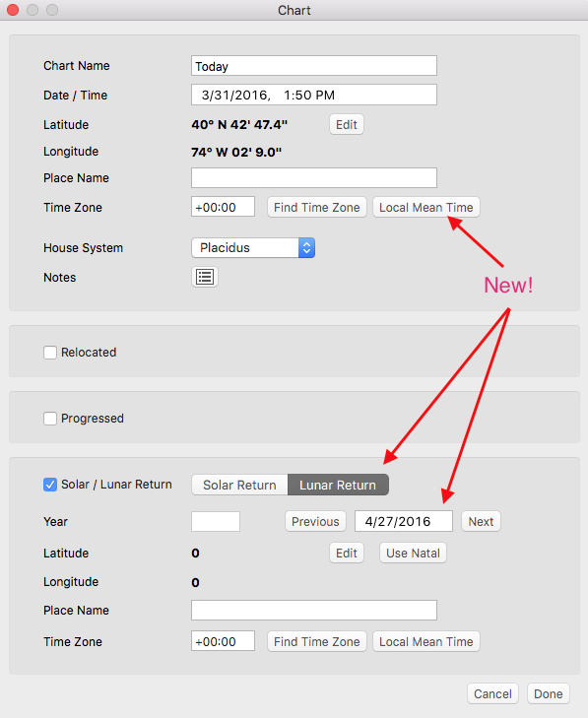Enable the Relocated checkbox

[50, 353]
